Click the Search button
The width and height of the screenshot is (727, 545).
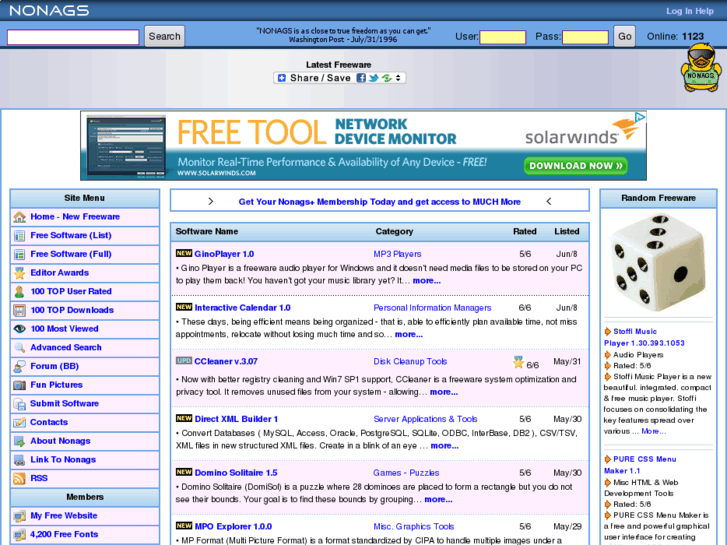(165, 36)
